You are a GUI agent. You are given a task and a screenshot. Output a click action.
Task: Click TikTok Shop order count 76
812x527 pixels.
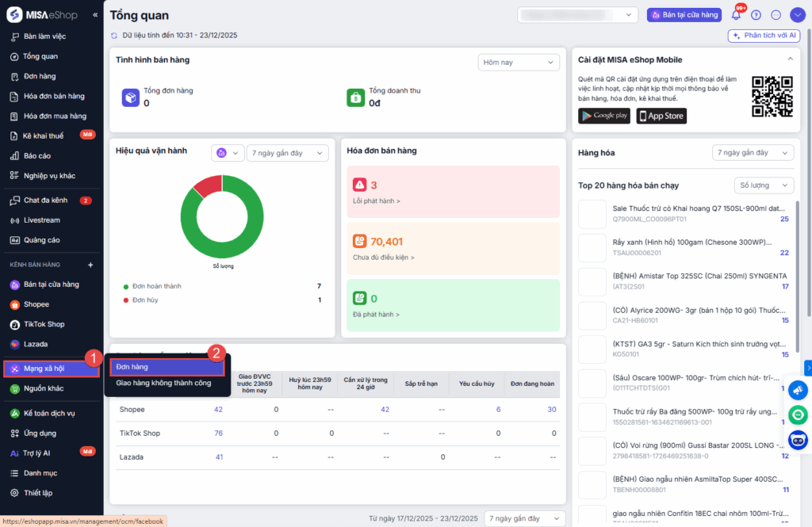(x=219, y=433)
